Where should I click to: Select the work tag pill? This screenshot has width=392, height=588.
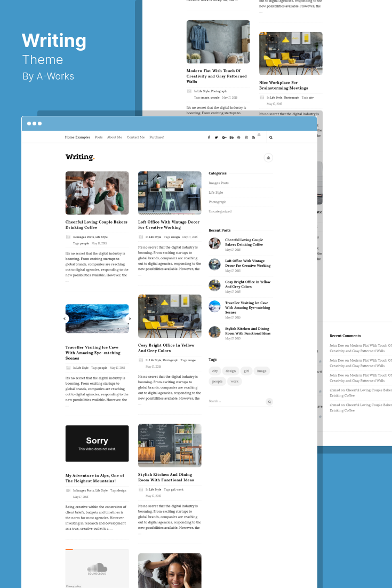[234, 382]
